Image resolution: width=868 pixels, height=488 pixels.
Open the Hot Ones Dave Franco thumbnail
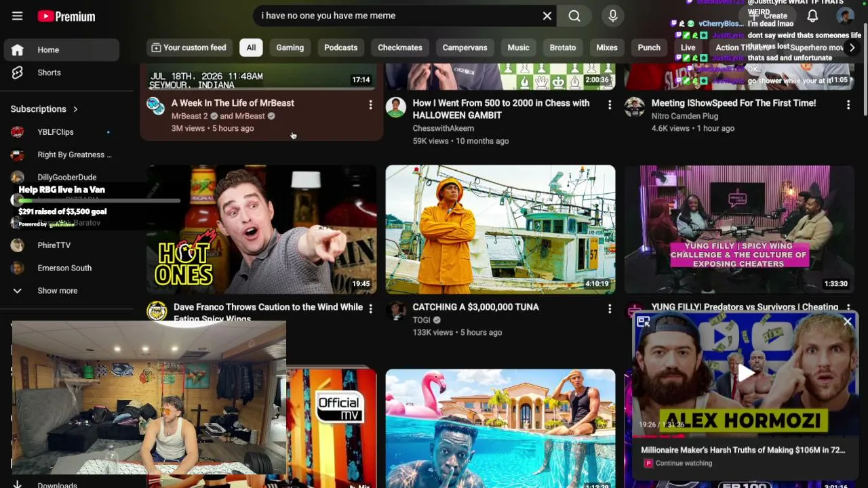pyautogui.click(x=262, y=230)
